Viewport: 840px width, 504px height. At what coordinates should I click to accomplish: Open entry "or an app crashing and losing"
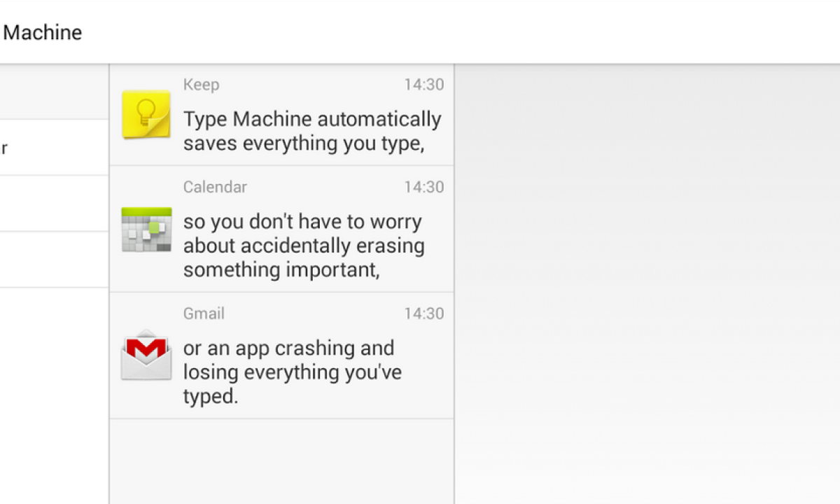click(292, 372)
